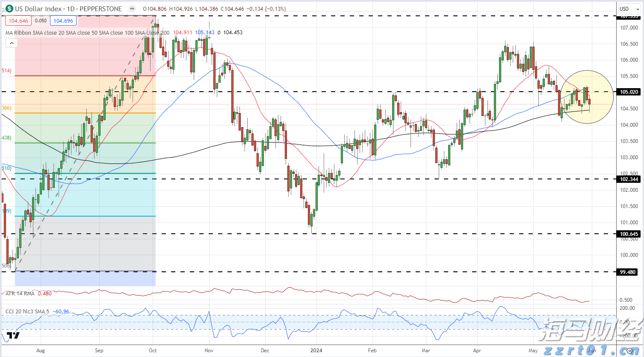Click the high price H104.926

181,9
